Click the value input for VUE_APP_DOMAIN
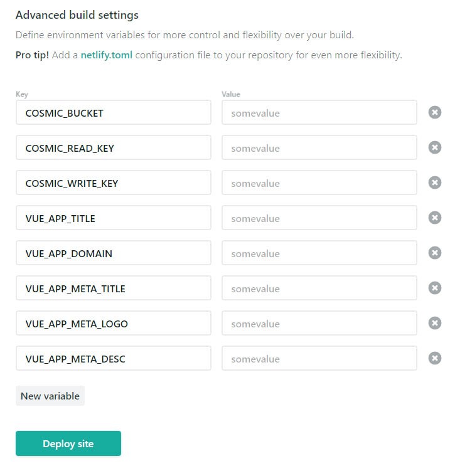 (x=319, y=253)
